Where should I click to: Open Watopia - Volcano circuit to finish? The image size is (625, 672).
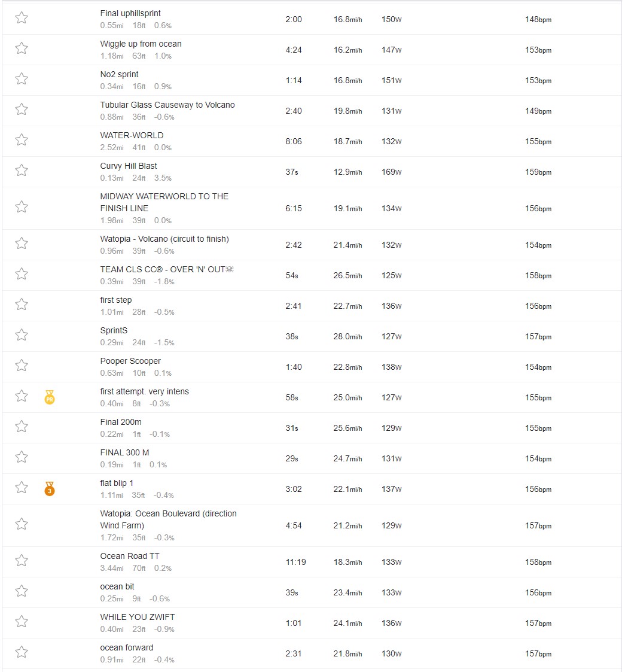tap(164, 239)
